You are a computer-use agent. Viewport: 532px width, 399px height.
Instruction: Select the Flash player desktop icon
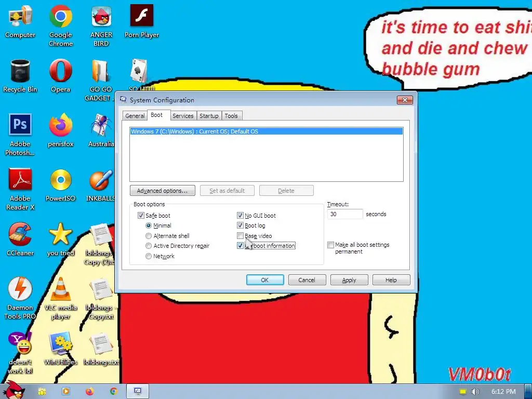[x=141, y=21]
